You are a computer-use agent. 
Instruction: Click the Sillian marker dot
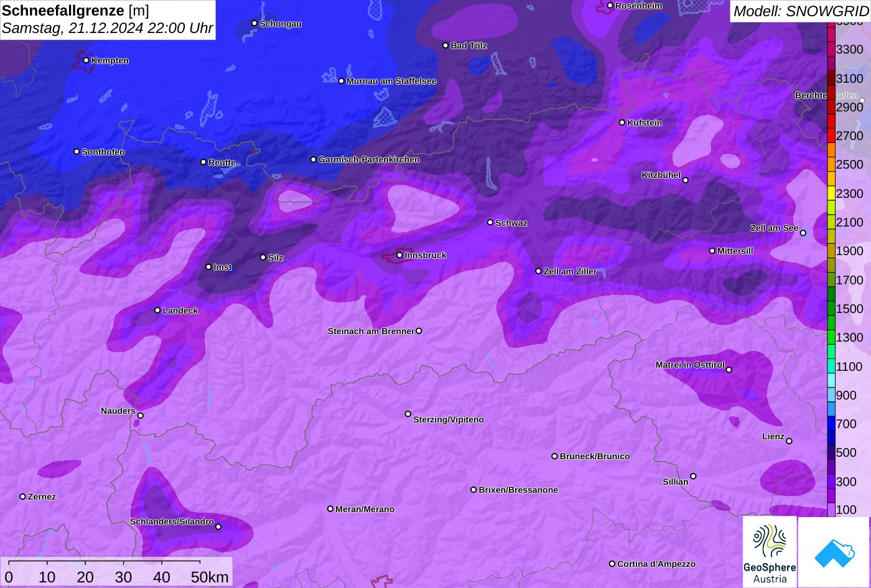(x=693, y=477)
